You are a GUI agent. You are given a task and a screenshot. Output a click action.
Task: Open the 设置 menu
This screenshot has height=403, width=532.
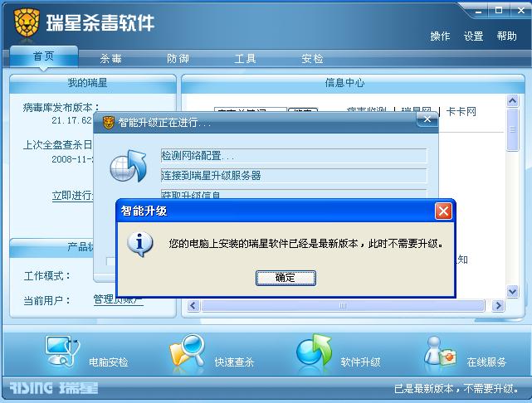473,36
